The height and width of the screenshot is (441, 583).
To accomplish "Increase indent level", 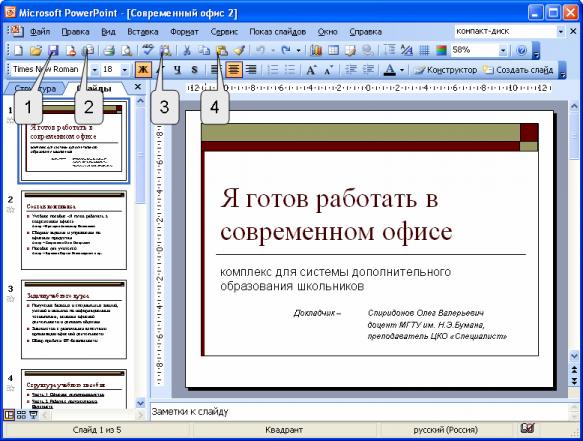I will (x=368, y=70).
